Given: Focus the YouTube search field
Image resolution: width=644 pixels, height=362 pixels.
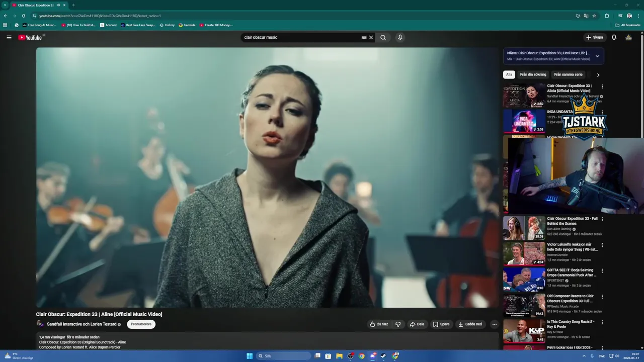Looking at the screenshot, I should click(302, 37).
